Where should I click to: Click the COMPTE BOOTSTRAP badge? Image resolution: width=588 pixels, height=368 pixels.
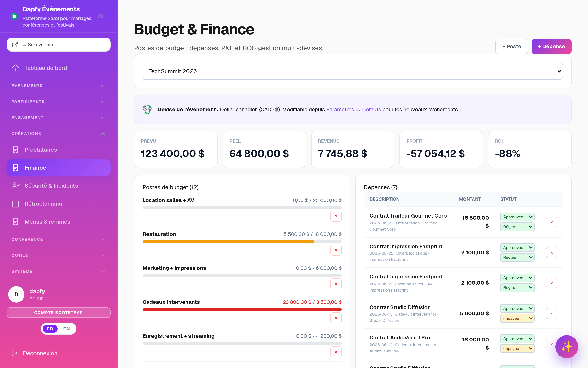click(x=59, y=313)
